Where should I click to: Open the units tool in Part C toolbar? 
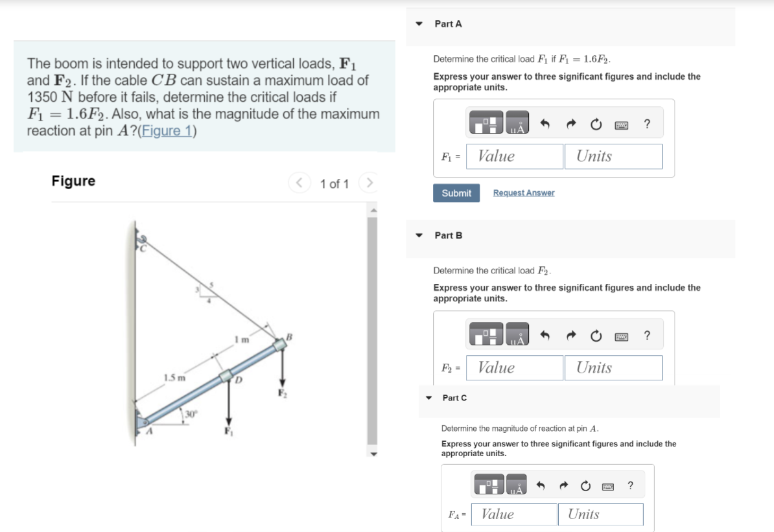coord(516,485)
